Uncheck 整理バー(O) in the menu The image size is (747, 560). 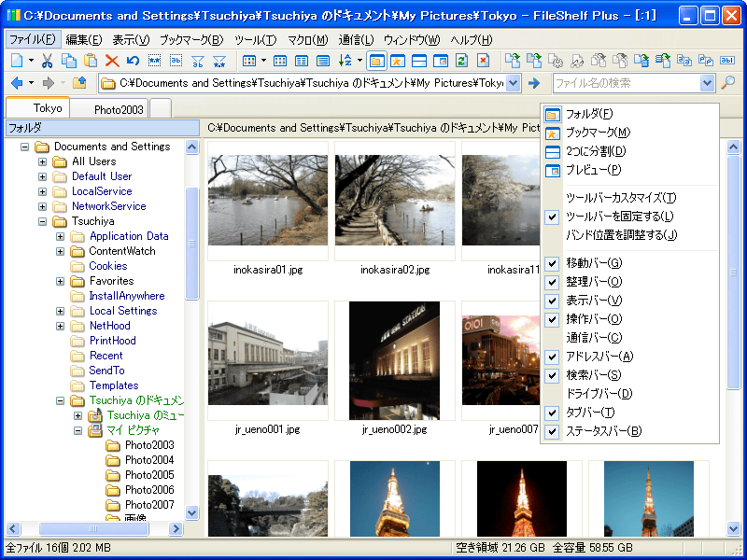(629, 282)
